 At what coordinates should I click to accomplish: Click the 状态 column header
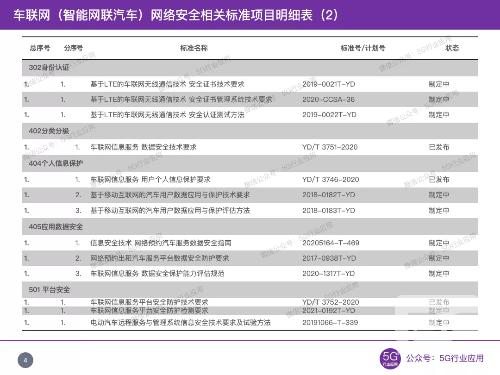[452, 48]
